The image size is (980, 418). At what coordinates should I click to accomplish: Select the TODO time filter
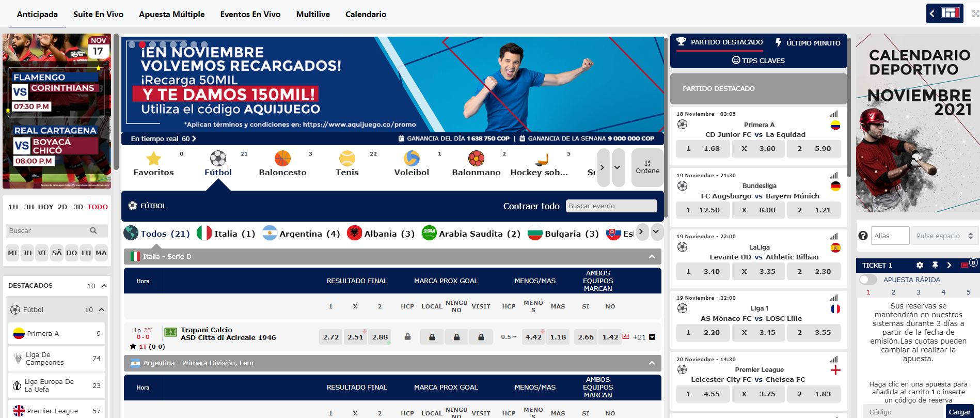(x=98, y=207)
